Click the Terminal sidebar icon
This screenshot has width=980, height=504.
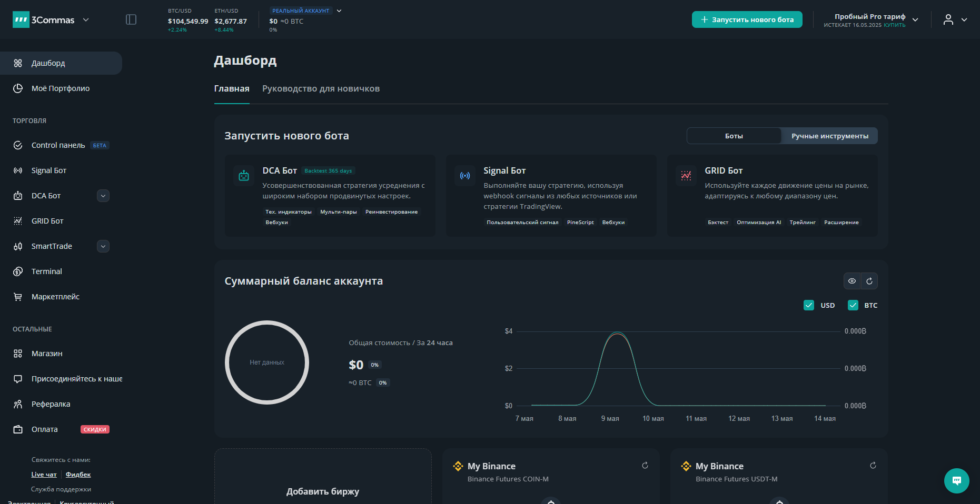pos(18,271)
